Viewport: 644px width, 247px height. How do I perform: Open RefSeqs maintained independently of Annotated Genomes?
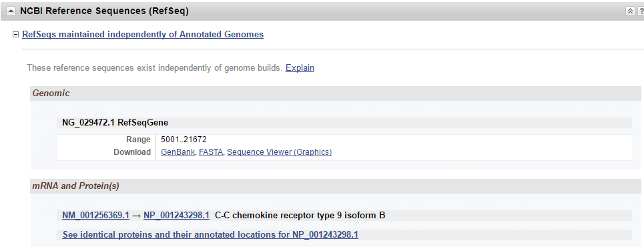[x=143, y=35]
